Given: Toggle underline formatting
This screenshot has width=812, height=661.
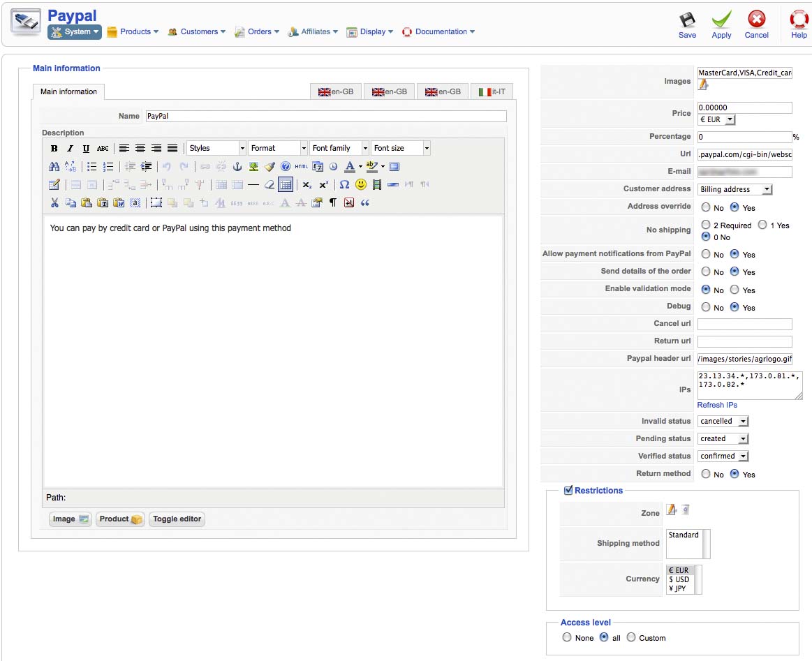Looking at the screenshot, I should tap(86, 149).
